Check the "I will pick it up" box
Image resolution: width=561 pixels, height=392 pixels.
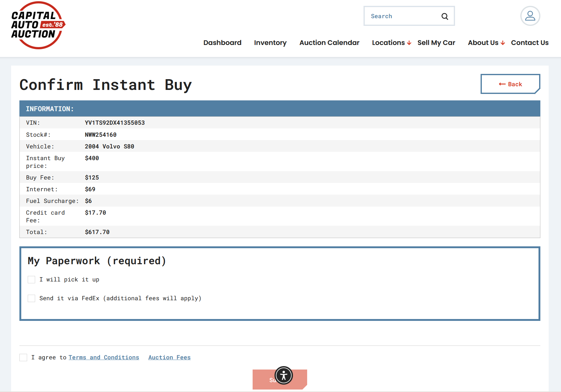point(31,280)
